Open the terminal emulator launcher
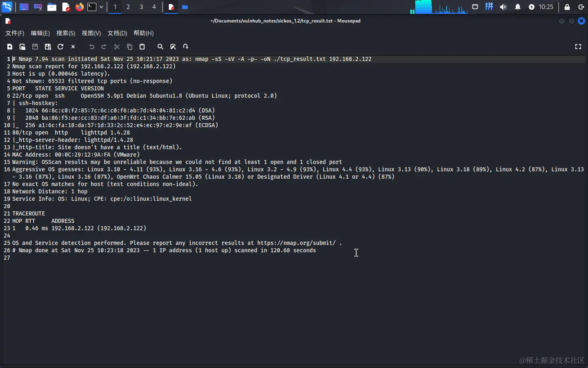 [x=92, y=7]
